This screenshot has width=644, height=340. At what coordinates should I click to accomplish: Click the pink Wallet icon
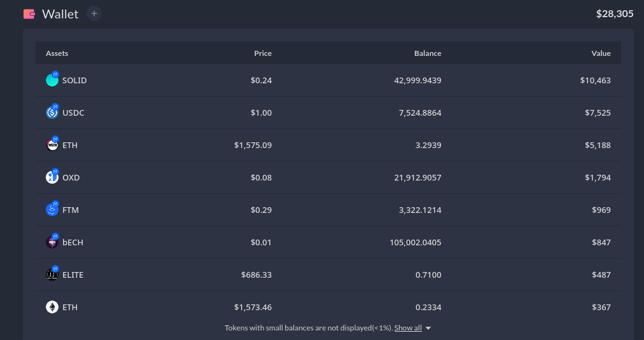(29, 14)
